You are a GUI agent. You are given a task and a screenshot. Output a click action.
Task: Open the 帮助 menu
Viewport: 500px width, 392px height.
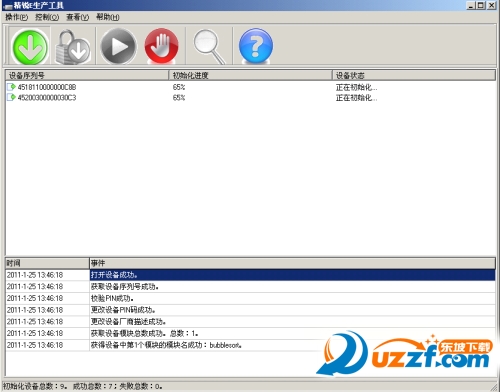pyautogui.click(x=108, y=17)
